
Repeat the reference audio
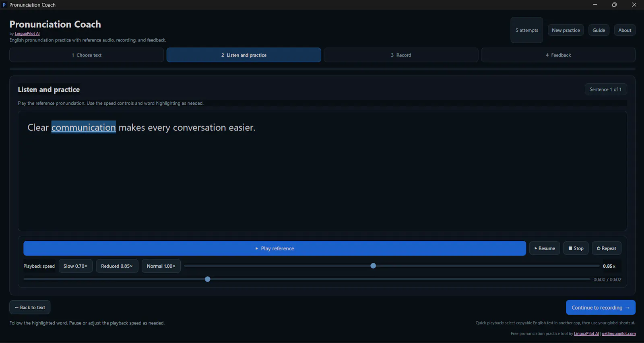coord(607,248)
